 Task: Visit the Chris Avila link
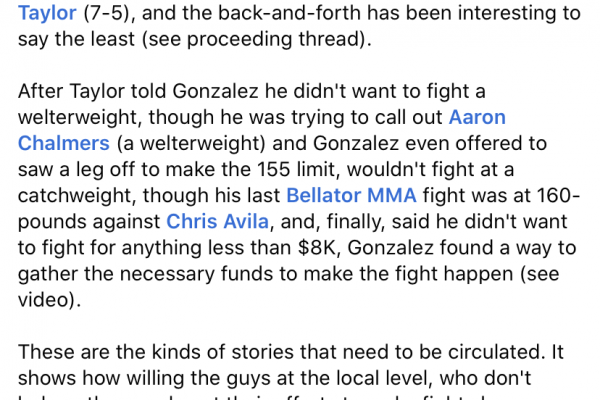click(x=217, y=221)
